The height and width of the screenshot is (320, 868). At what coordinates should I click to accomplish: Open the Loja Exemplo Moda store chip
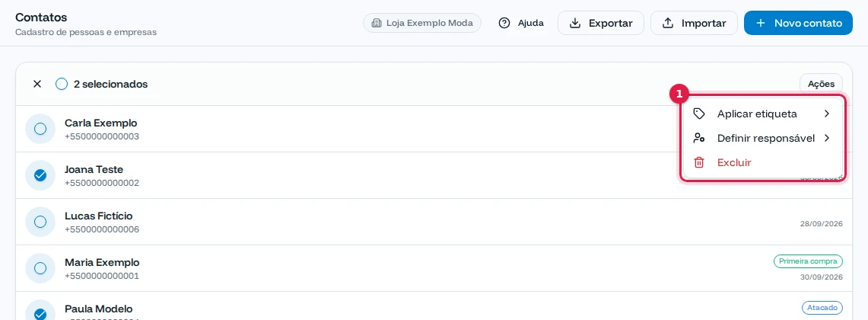(422, 24)
